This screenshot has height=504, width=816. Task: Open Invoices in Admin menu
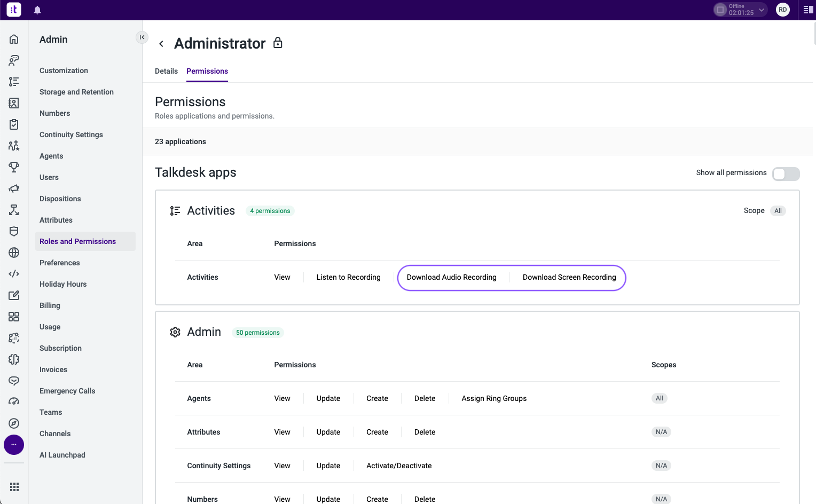pos(53,369)
